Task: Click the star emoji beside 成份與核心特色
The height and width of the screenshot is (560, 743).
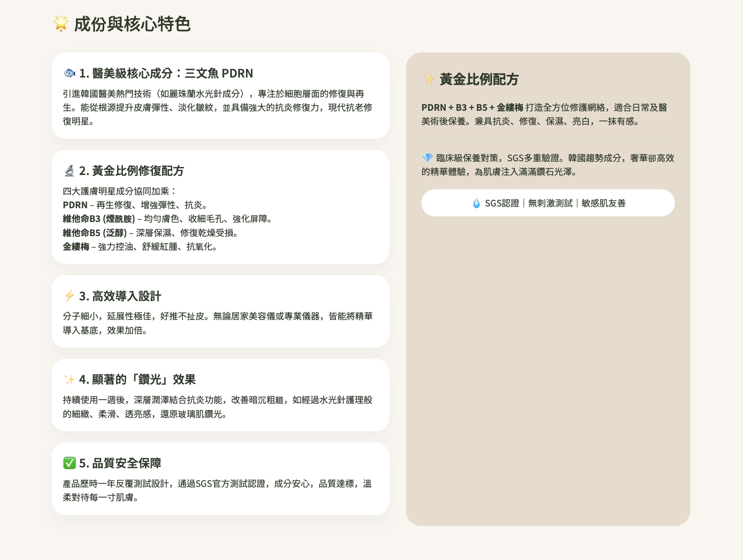Action: click(61, 23)
